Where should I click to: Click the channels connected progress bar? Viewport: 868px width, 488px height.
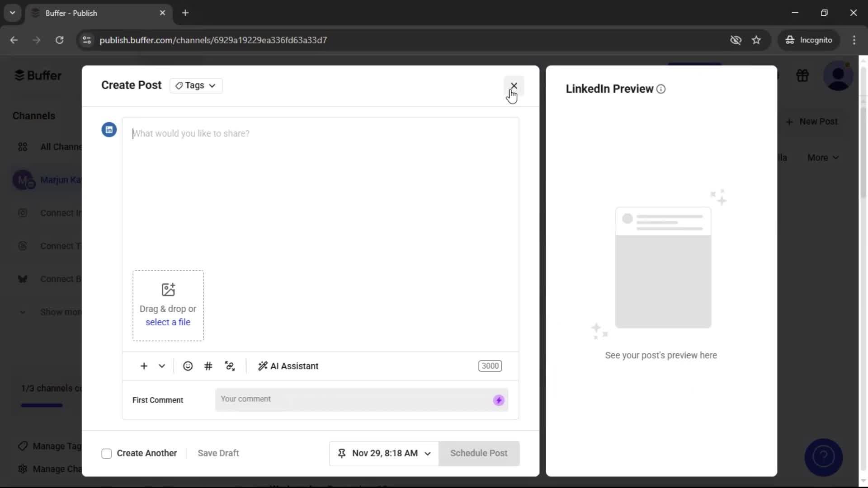tap(41, 405)
